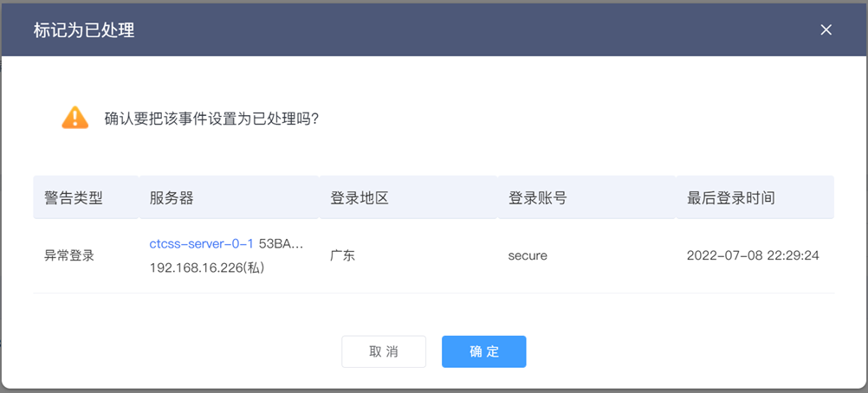Screen dimensions: 868x393
Task: Click the orange warning triangle icon
Action: [74, 118]
